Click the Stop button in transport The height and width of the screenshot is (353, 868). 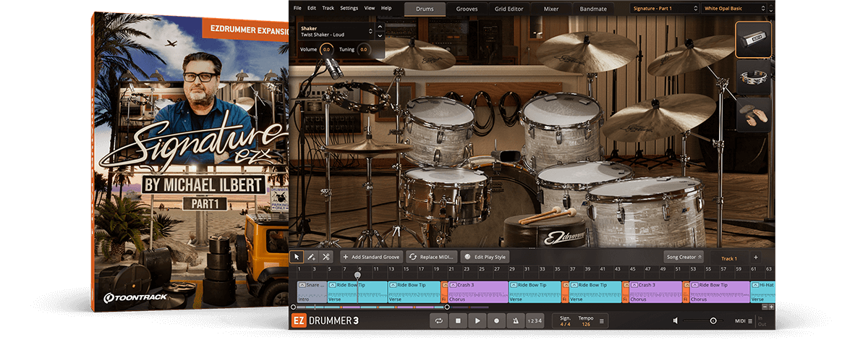[458, 320]
